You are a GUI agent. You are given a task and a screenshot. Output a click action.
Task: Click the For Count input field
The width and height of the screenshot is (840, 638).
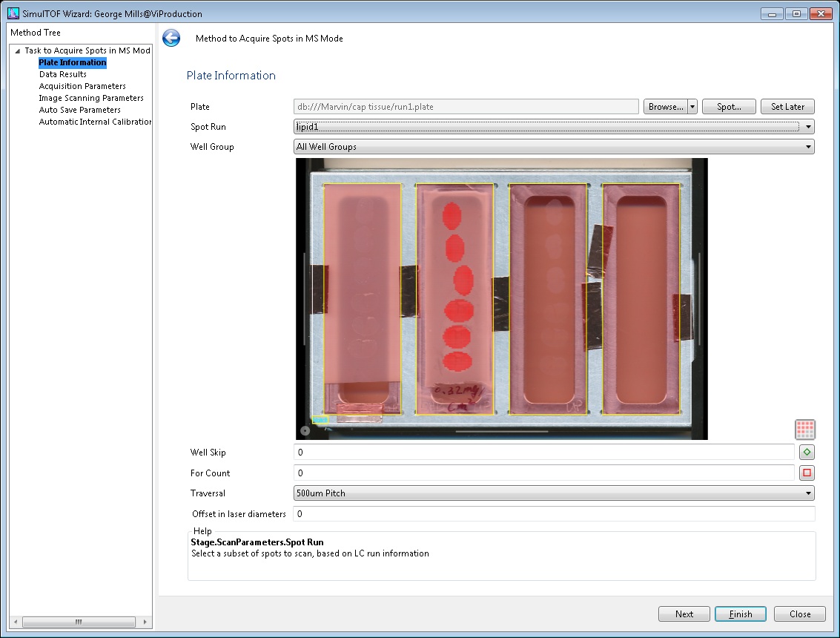544,473
